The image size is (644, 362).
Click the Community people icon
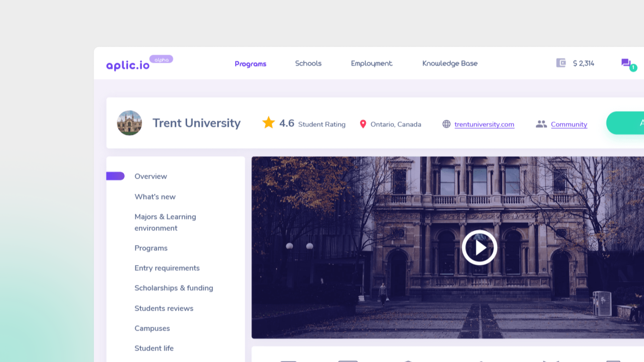pos(541,124)
